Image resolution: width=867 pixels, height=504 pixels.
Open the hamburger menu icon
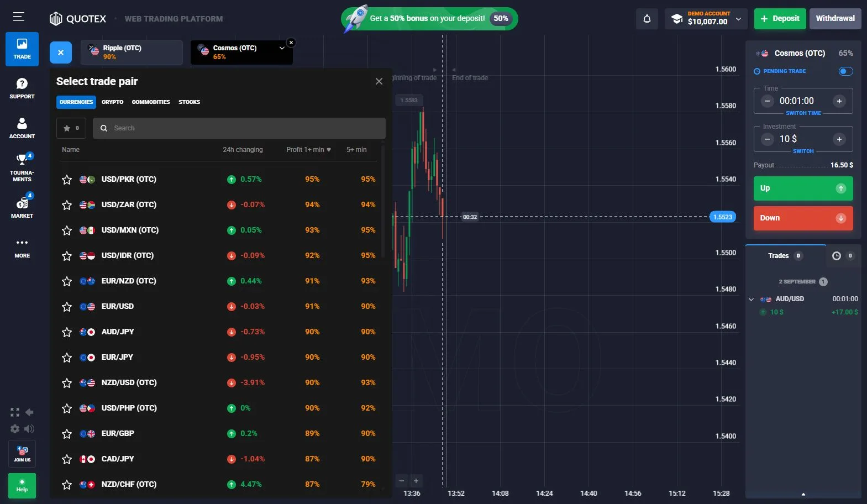click(19, 17)
